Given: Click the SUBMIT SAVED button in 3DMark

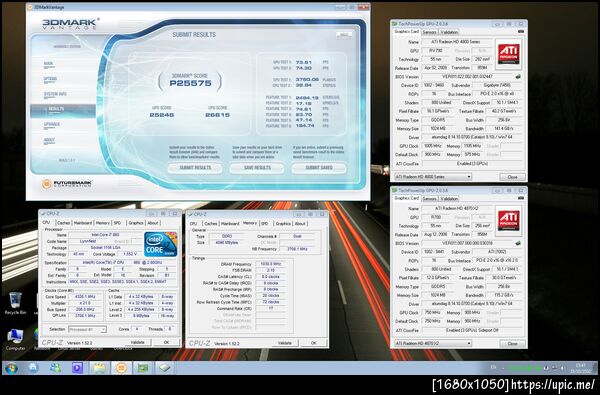Looking at the screenshot, I should point(319,168).
